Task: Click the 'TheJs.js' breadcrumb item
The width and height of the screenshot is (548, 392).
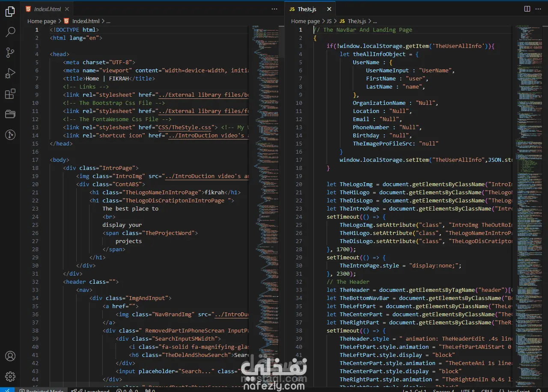Action: pyautogui.click(x=357, y=21)
